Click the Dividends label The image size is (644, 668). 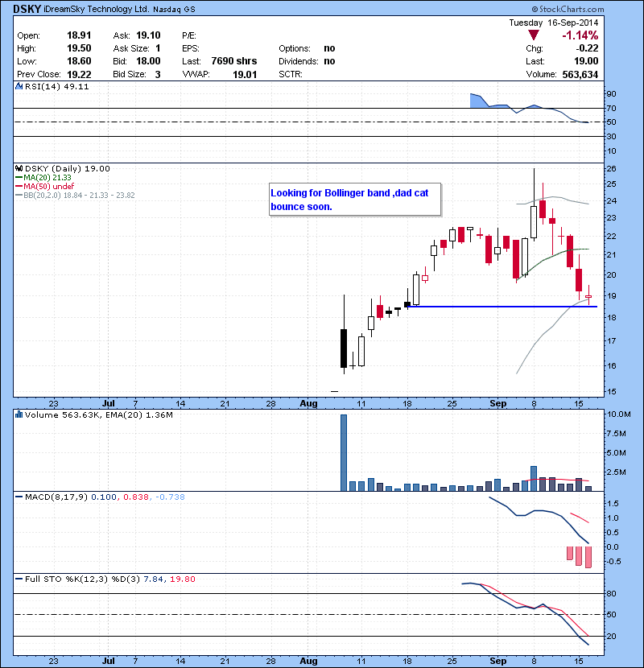(299, 61)
